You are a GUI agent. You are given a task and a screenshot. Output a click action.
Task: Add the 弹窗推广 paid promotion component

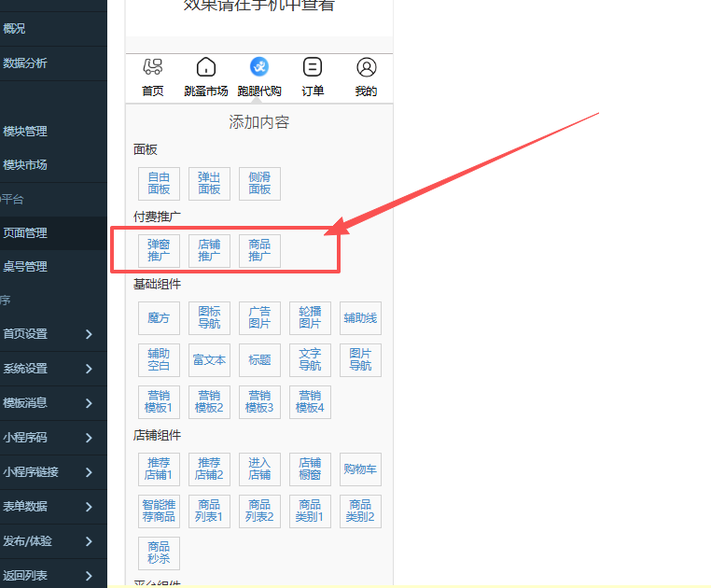(159, 250)
